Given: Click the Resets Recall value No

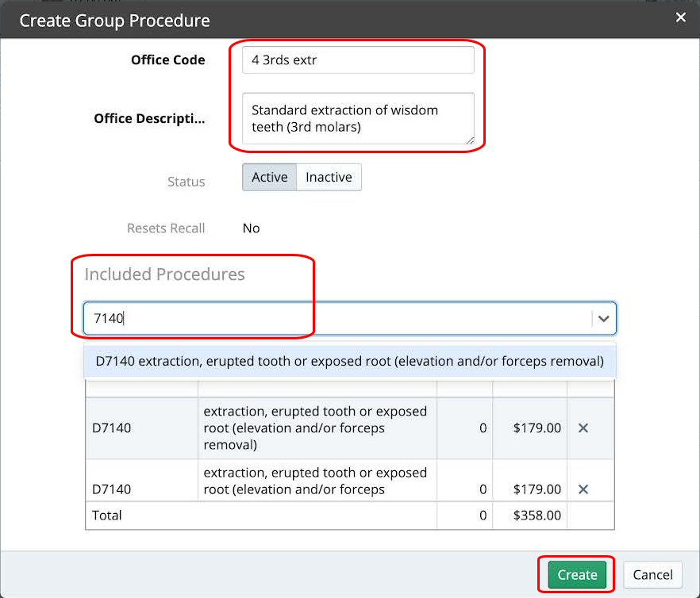Looking at the screenshot, I should 251,228.
